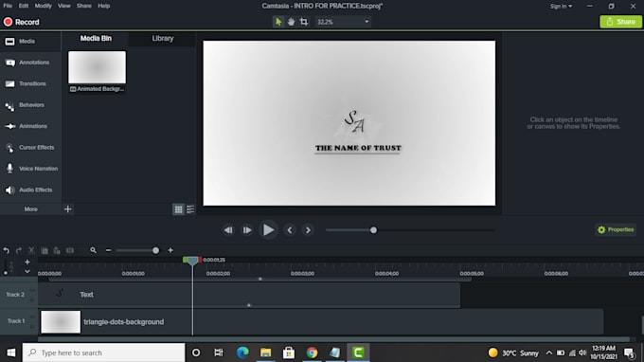Open the Share menu
644x362 pixels.
tap(83, 6)
